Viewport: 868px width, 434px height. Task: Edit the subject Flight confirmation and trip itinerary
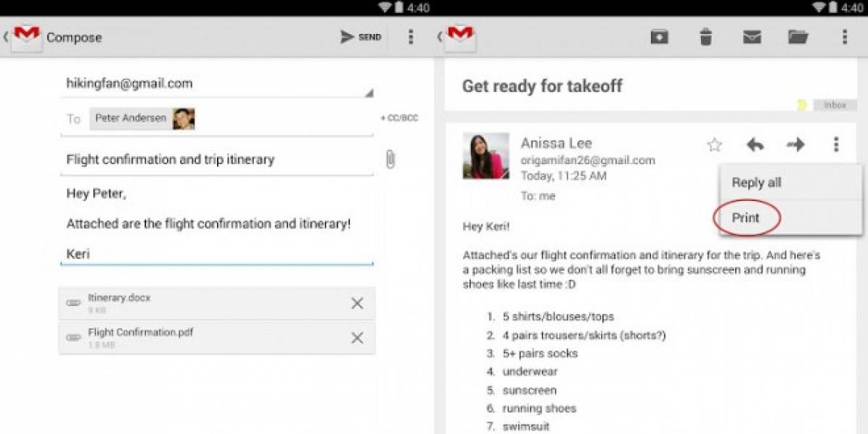(x=217, y=160)
